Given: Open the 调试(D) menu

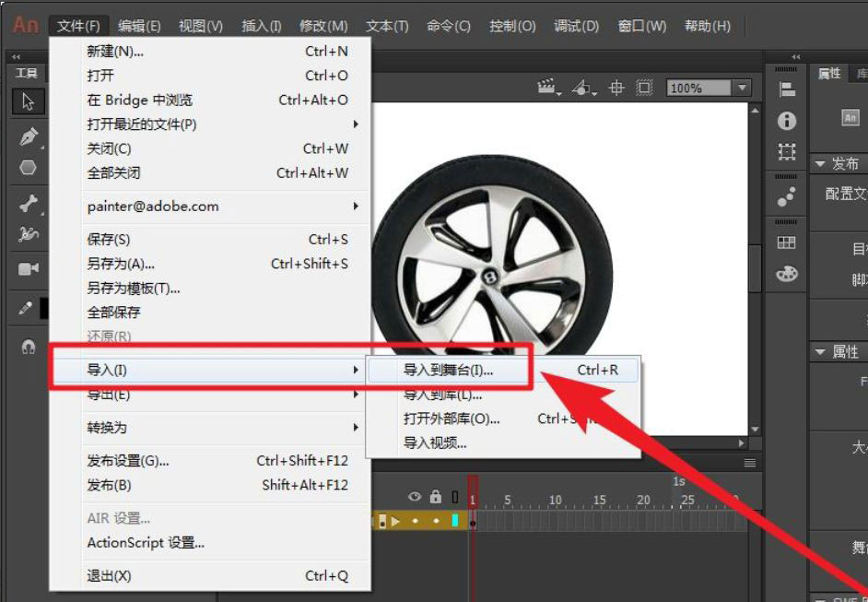Looking at the screenshot, I should (x=576, y=26).
